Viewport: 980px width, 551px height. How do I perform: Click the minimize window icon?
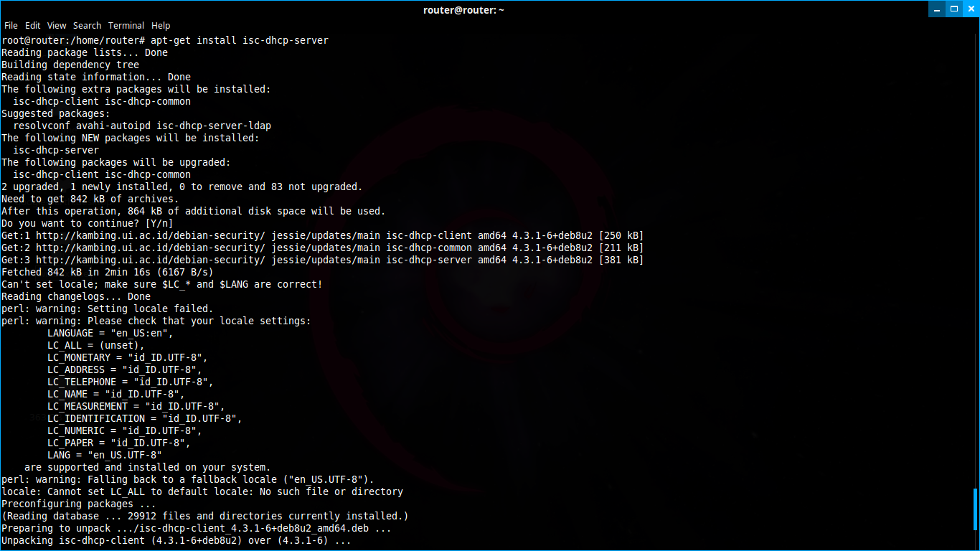coord(937,9)
